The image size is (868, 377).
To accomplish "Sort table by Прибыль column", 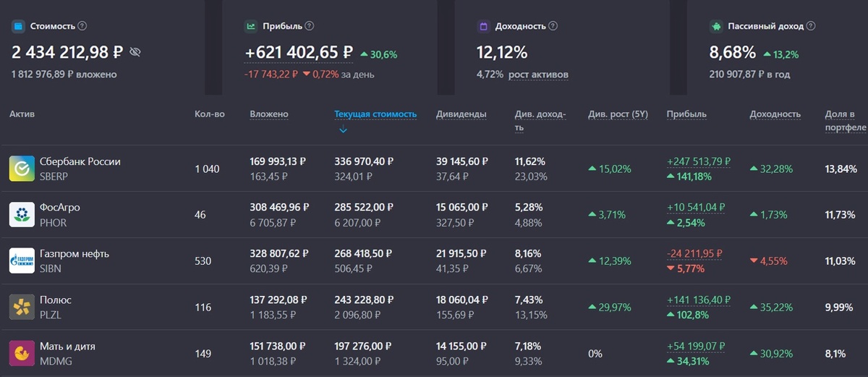I will [686, 114].
